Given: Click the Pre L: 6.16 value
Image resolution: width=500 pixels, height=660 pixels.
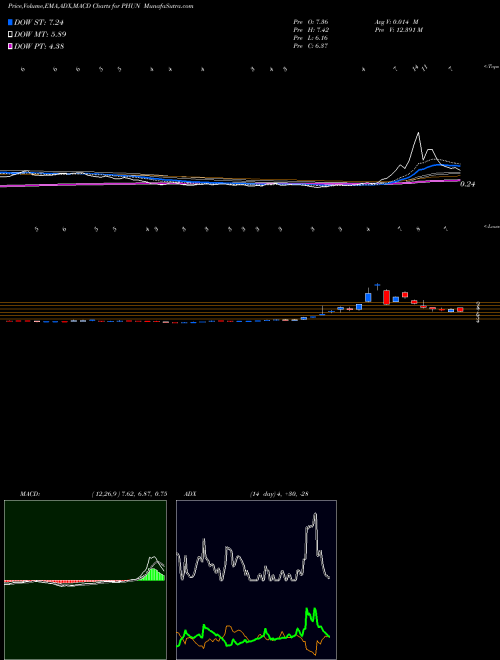Looking at the screenshot, I should point(311,37).
